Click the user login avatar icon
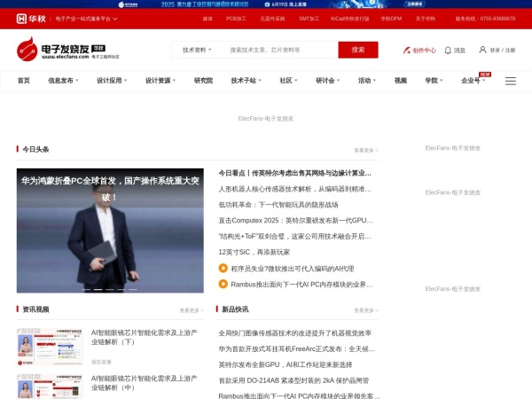Viewport: 532px width, 399px height. 482,50
